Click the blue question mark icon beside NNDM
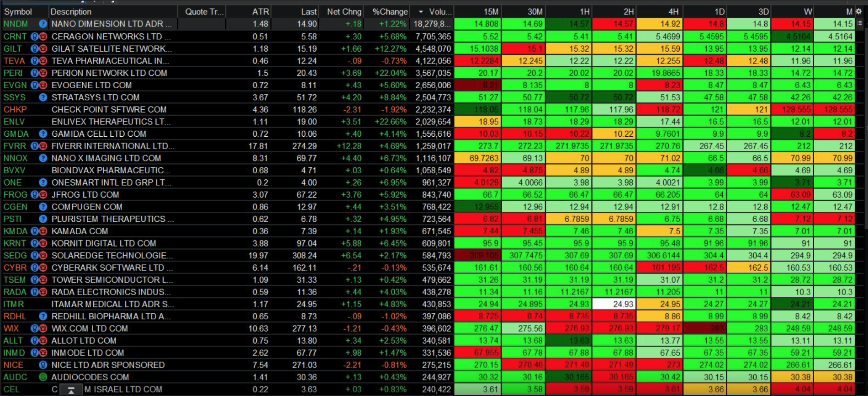Viewport: 868px width, 396px height. point(43,24)
